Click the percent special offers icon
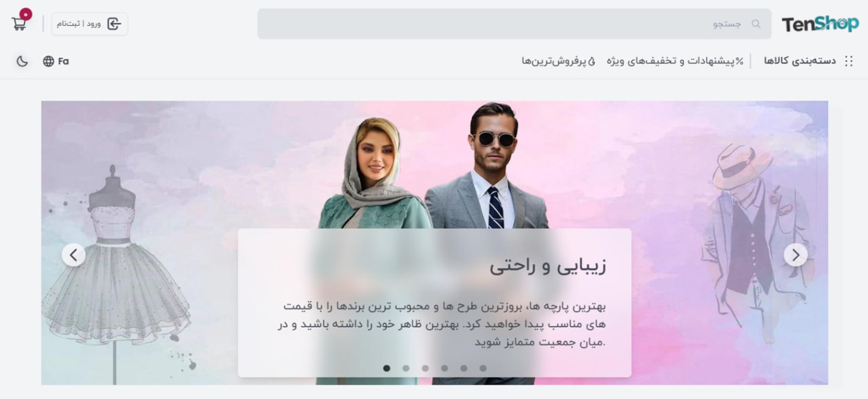 [x=739, y=61]
